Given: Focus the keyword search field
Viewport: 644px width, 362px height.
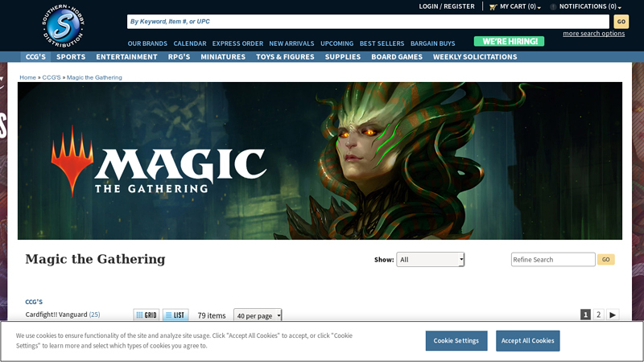Looking at the screenshot, I should click(368, 22).
